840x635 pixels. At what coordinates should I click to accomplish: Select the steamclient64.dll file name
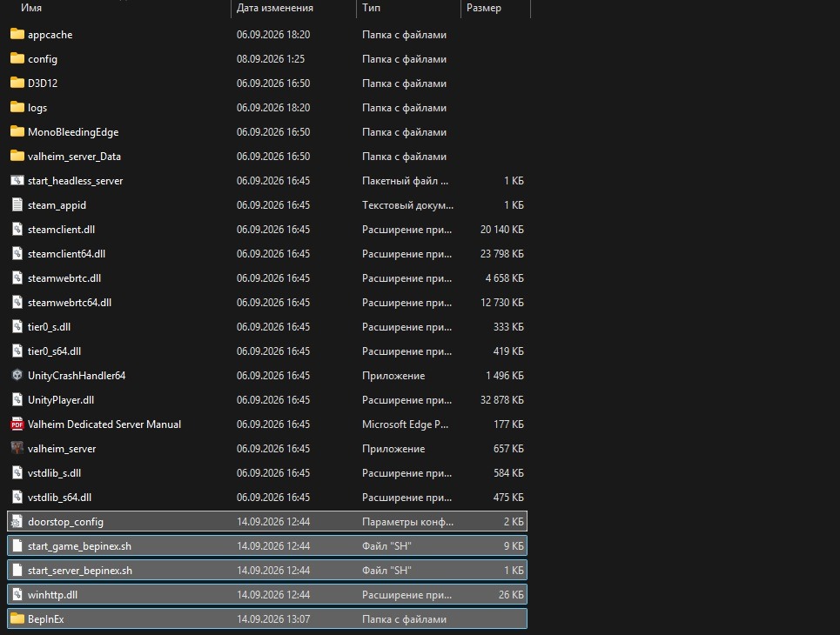66,254
